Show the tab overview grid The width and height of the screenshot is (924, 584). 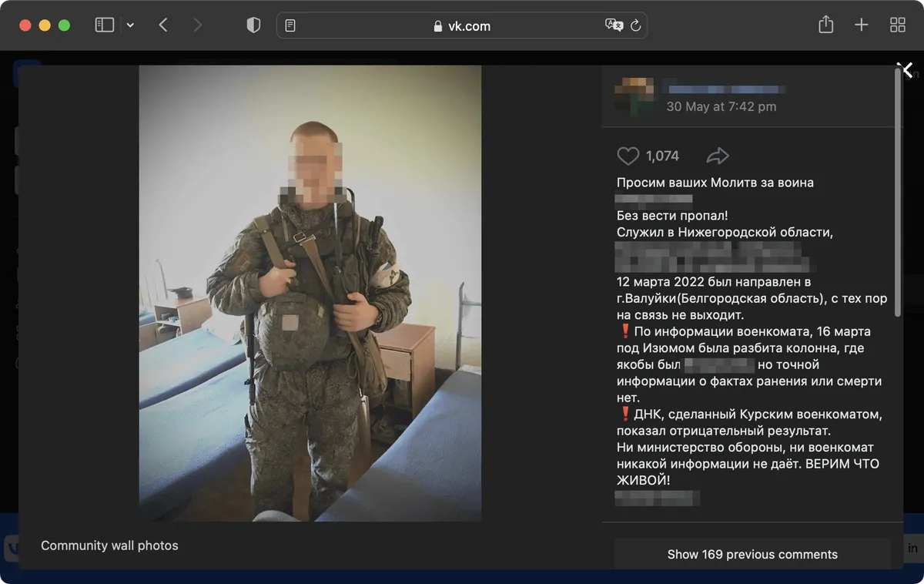[x=897, y=25]
